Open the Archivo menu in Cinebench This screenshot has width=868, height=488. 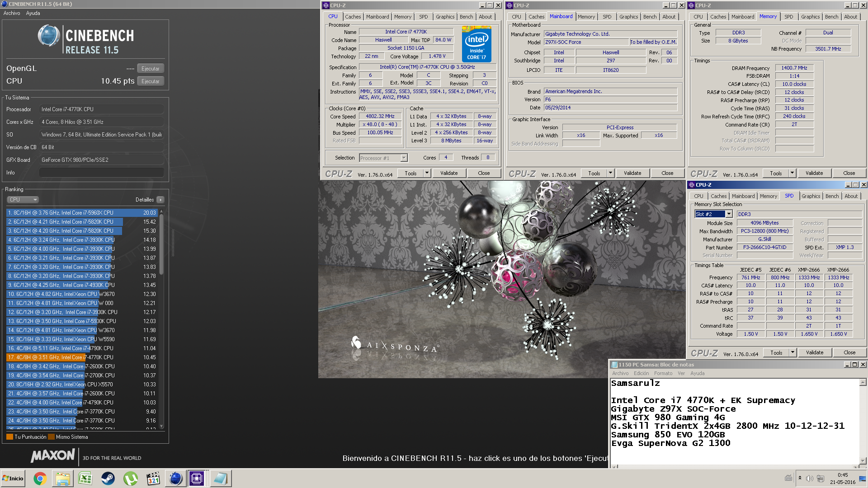tap(12, 13)
